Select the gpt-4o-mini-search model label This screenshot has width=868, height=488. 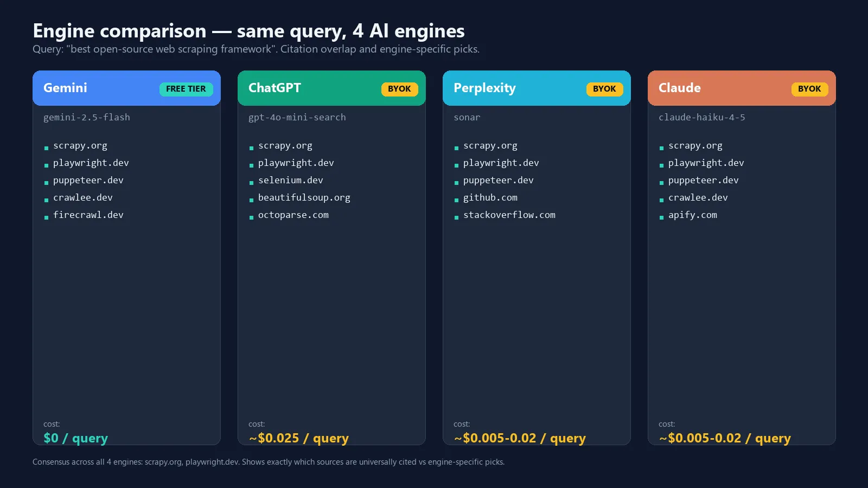[297, 117]
